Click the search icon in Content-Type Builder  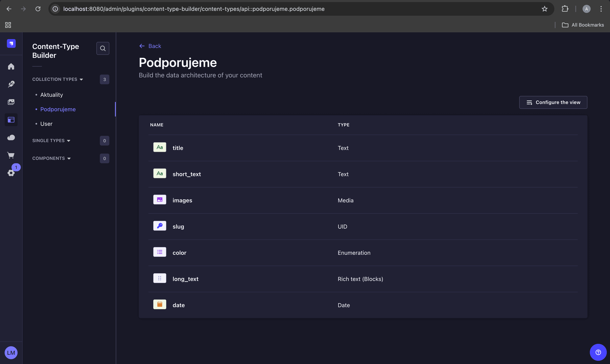click(103, 48)
